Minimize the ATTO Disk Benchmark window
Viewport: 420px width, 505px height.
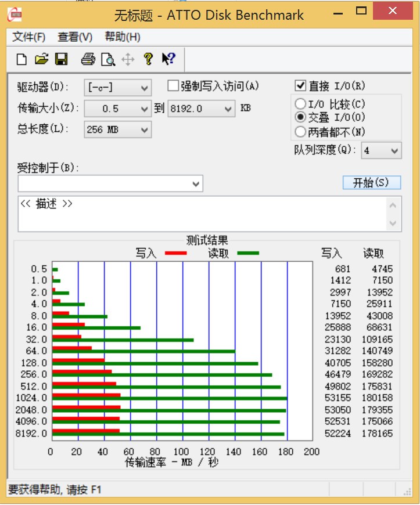[x=338, y=13]
